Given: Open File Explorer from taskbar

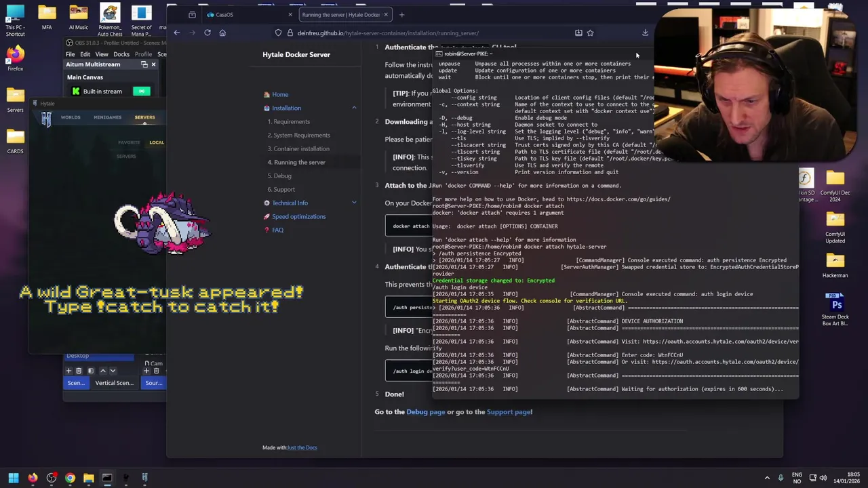Looking at the screenshot, I should click(x=89, y=478).
